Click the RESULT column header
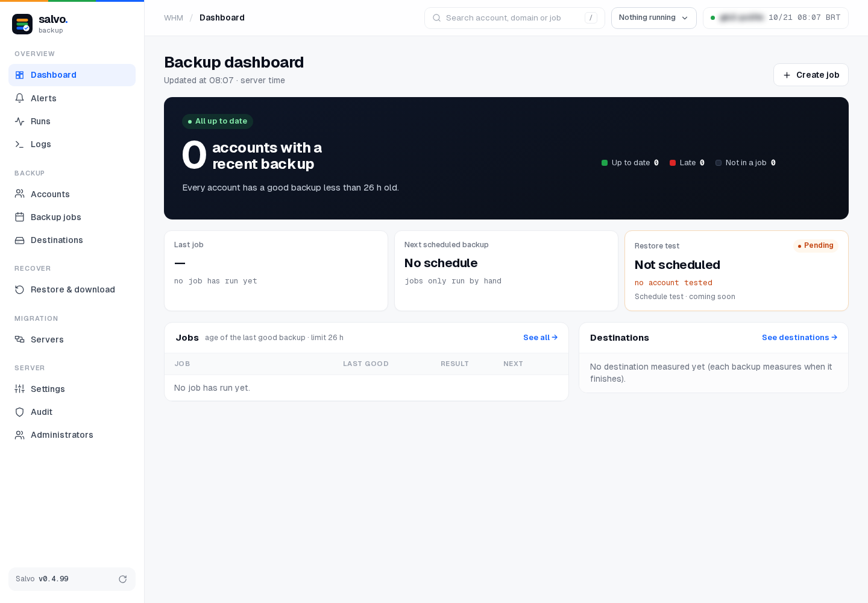Viewport: 868px width, 603px height. tap(454, 364)
